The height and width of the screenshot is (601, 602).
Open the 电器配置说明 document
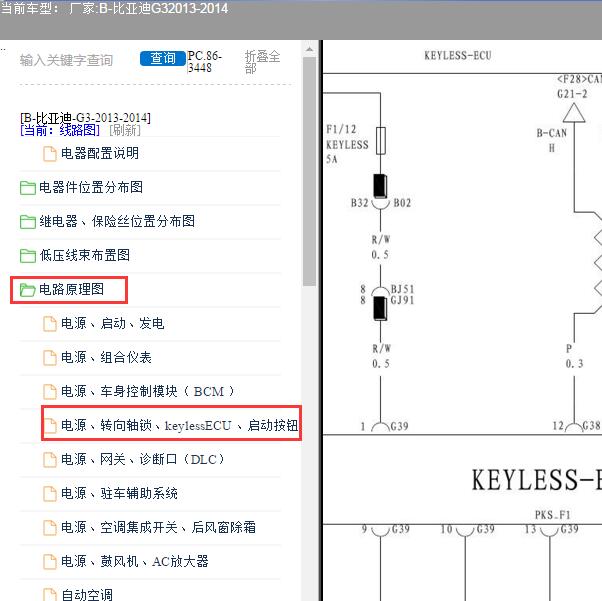100,153
